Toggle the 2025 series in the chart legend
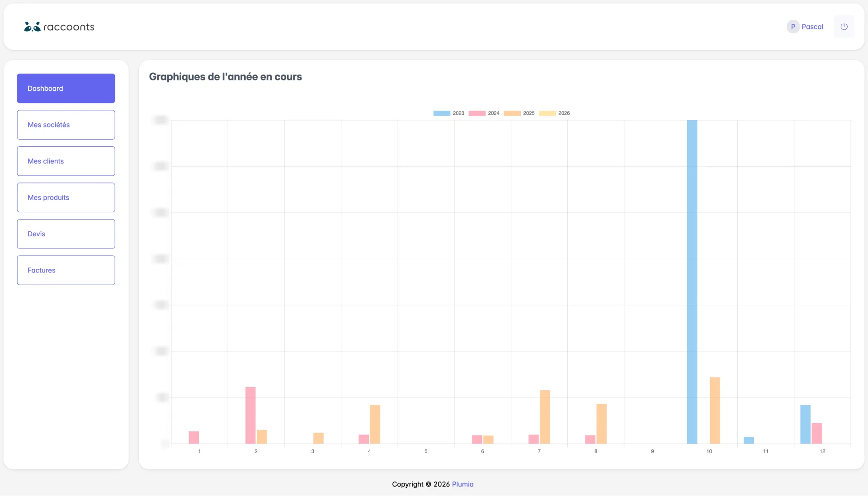Screen dimensions: 868x496 pos(529,113)
